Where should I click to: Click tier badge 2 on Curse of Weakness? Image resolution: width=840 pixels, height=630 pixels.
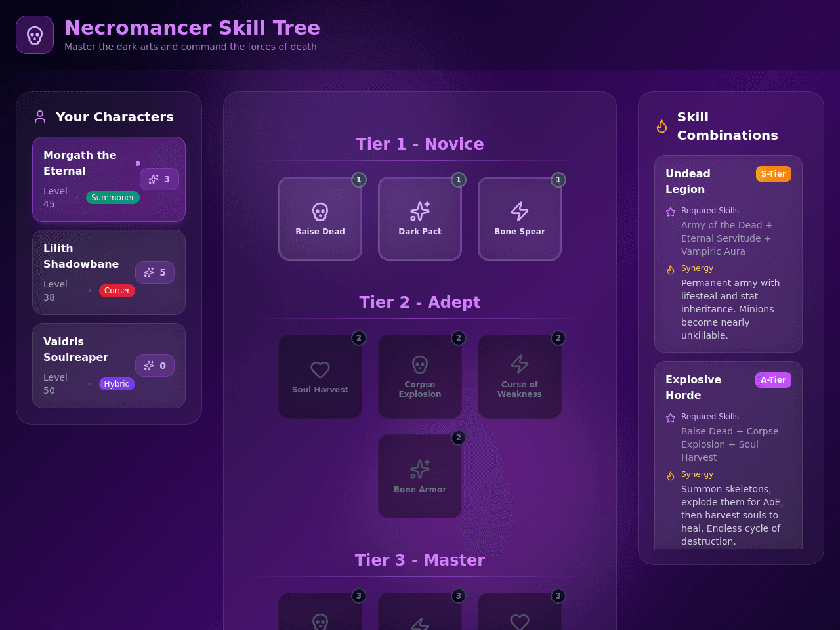point(558,338)
